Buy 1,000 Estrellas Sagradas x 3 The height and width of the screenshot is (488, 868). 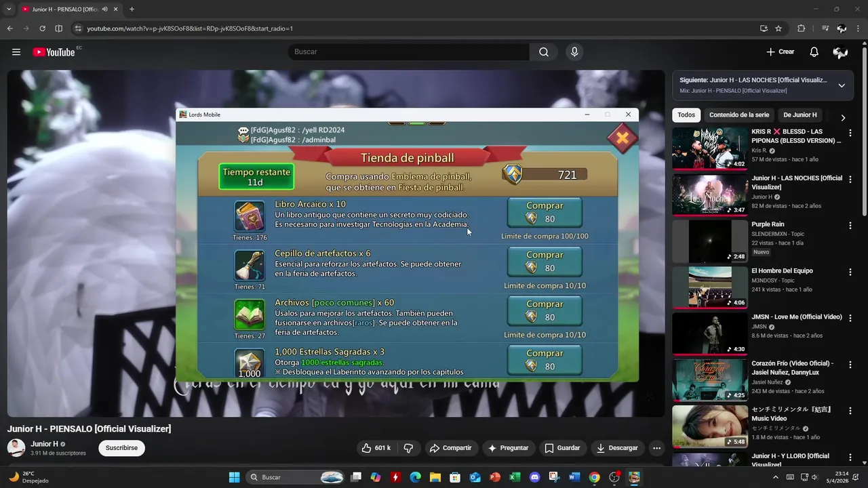pos(545,360)
